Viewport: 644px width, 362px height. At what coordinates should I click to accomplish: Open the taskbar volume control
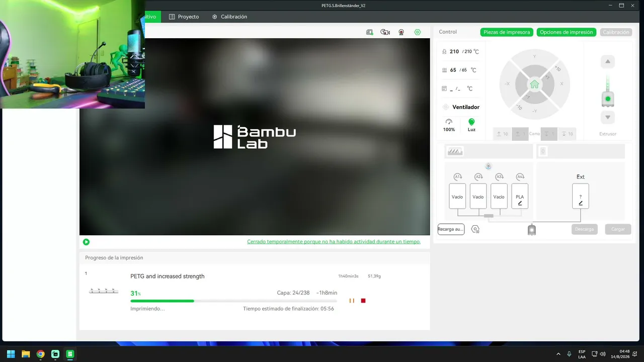pos(603,354)
